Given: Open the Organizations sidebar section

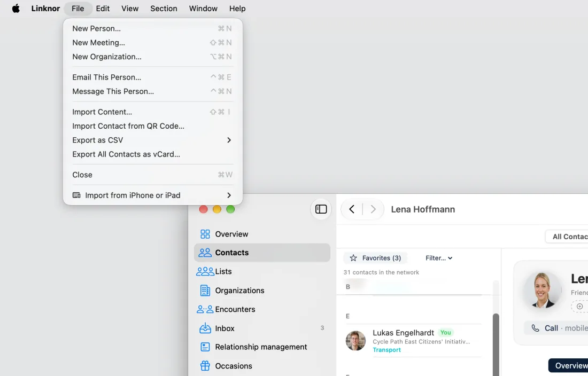Looking at the screenshot, I should coord(262,290).
